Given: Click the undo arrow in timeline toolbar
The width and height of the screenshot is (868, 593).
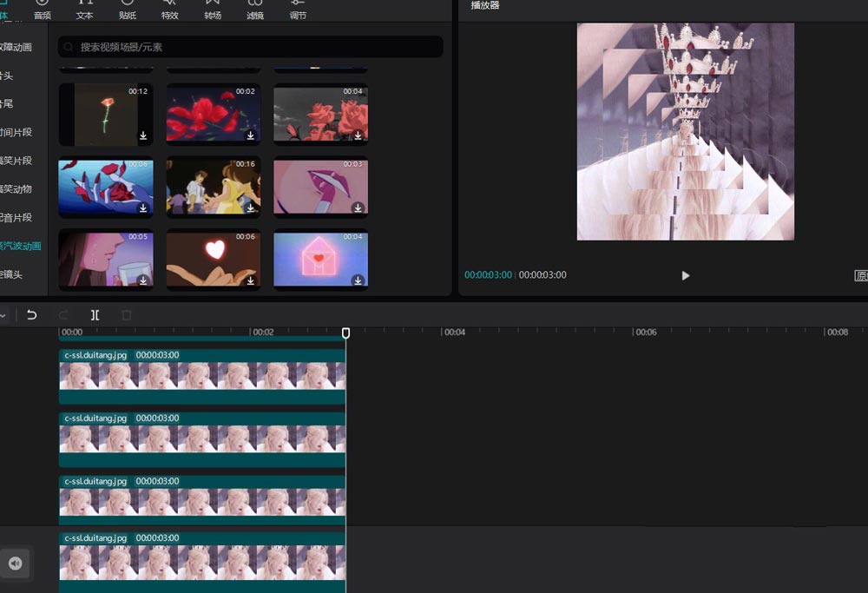Looking at the screenshot, I should (x=32, y=315).
